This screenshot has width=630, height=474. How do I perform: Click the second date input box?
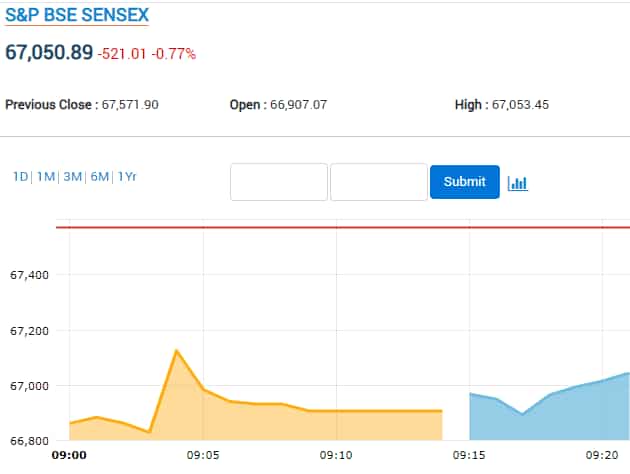coord(378,182)
